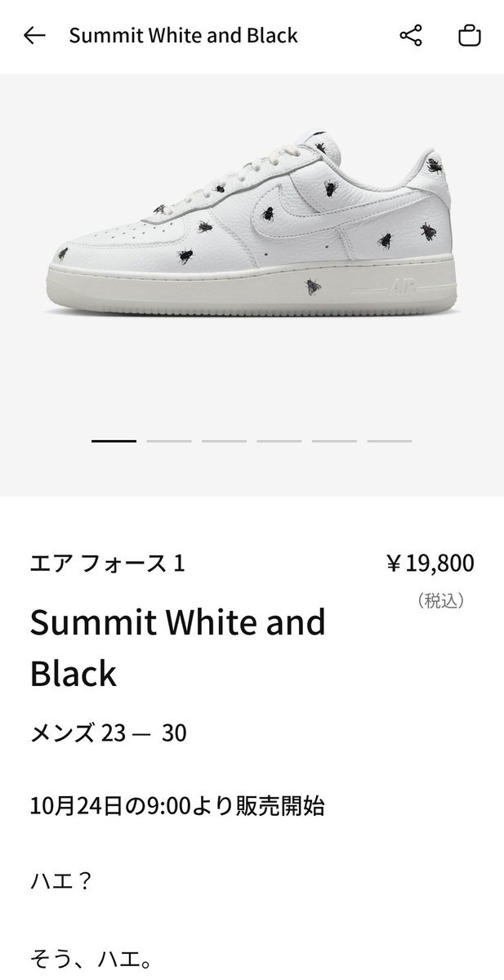This screenshot has height=980, width=504.
Task: Tap the (税込) tax-included label
Action: (x=441, y=601)
